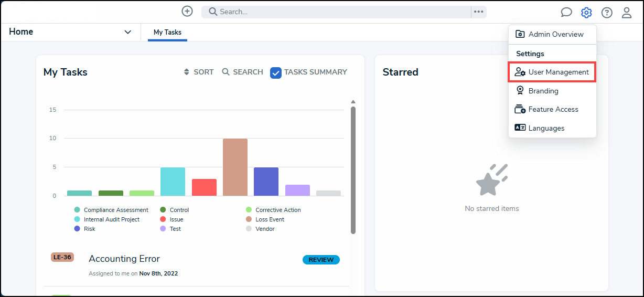Expand the Home dropdown chevron
Image resolution: width=644 pixels, height=297 pixels.
tap(127, 32)
